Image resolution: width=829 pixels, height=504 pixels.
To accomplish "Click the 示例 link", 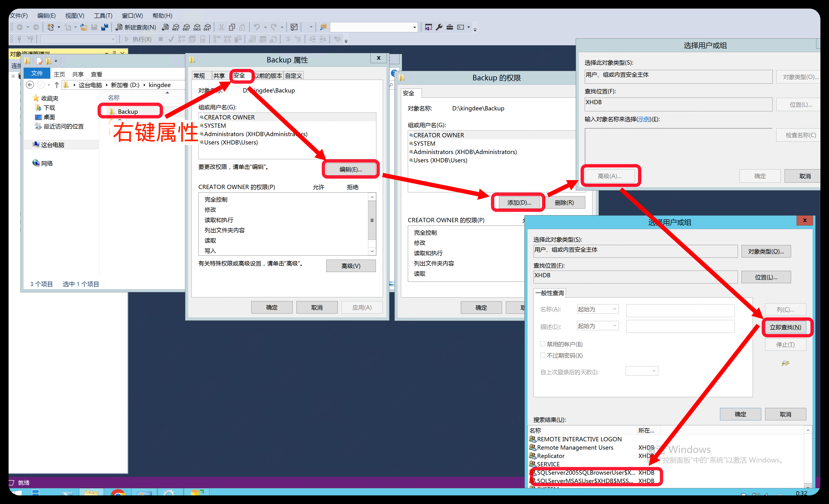I will click(644, 119).
